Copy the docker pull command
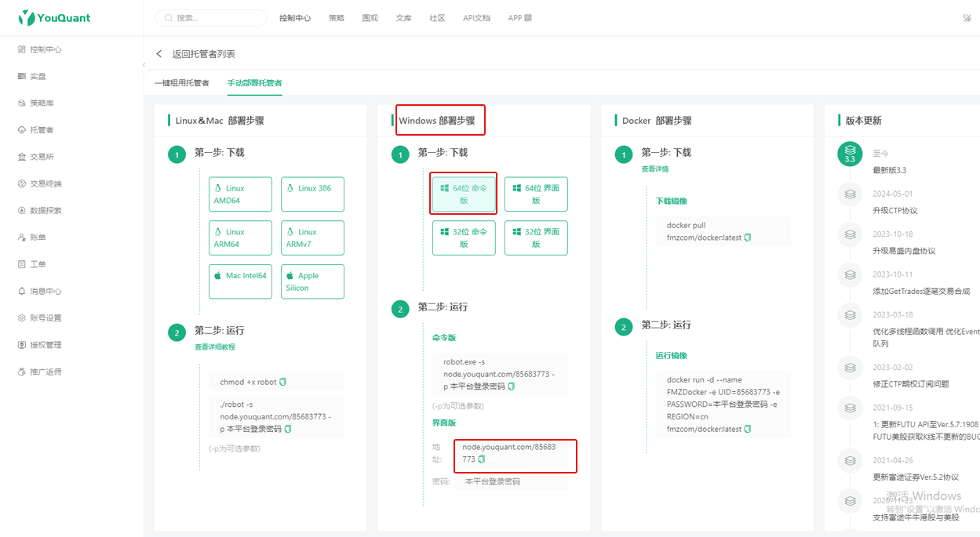 (748, 238)
